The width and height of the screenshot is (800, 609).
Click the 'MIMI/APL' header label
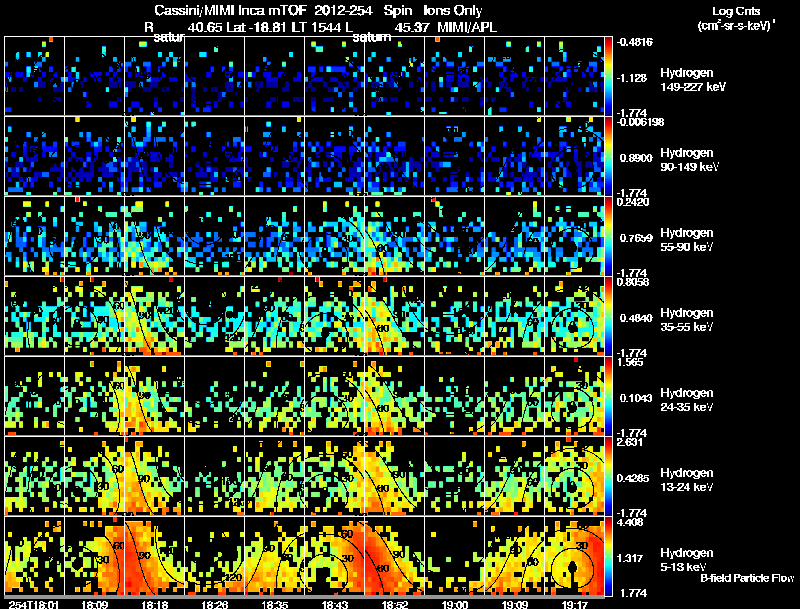pos(467,27)
